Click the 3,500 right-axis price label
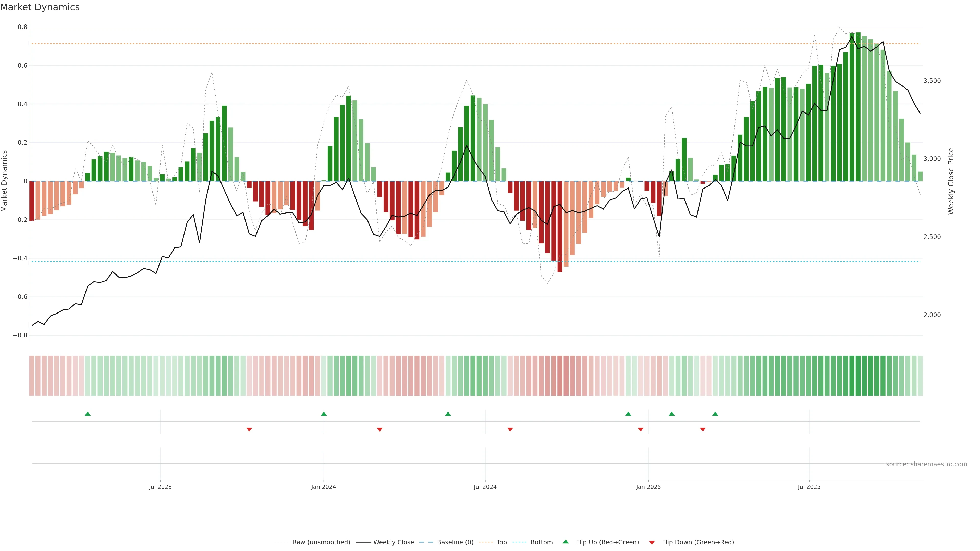 click(932, 81)
